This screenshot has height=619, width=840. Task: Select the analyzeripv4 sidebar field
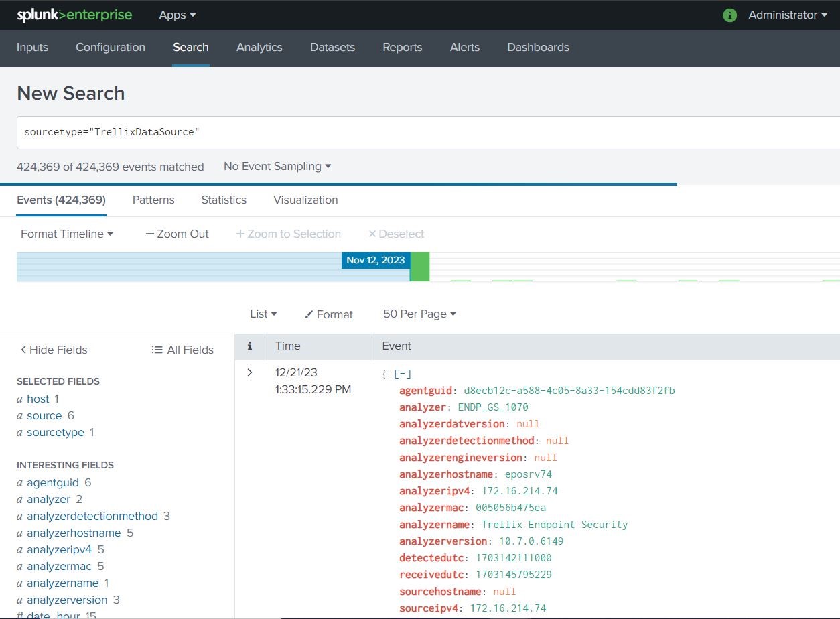pos(60,549)
